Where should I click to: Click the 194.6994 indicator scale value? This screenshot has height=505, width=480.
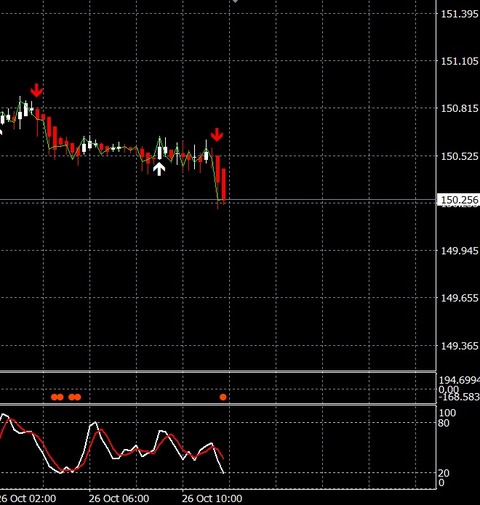(459, 380)
